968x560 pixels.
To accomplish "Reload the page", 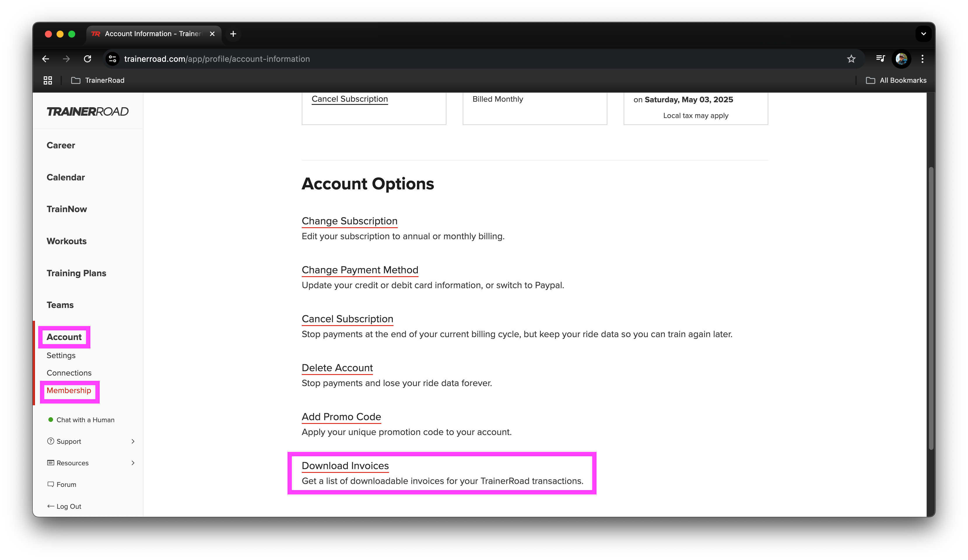I will click(87, 59).
